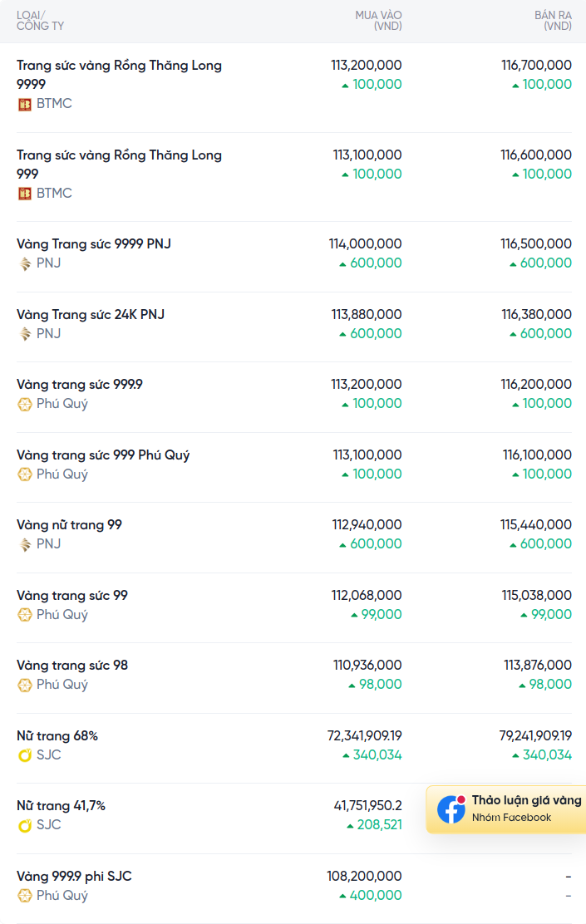Open Vàng Trang sức 24K PNJ entry
The width and height of the screenshot is (586, 924).
91,314
